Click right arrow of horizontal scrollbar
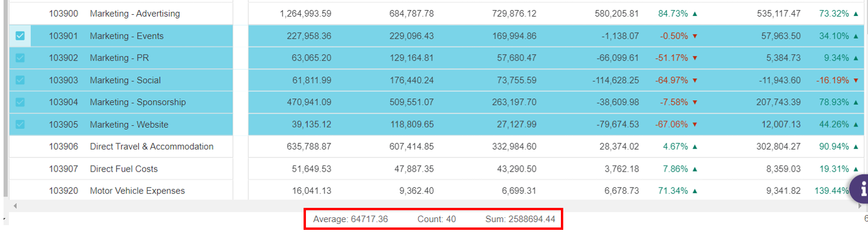Viewport: 868px width, 234px height. tap(860, 206)
